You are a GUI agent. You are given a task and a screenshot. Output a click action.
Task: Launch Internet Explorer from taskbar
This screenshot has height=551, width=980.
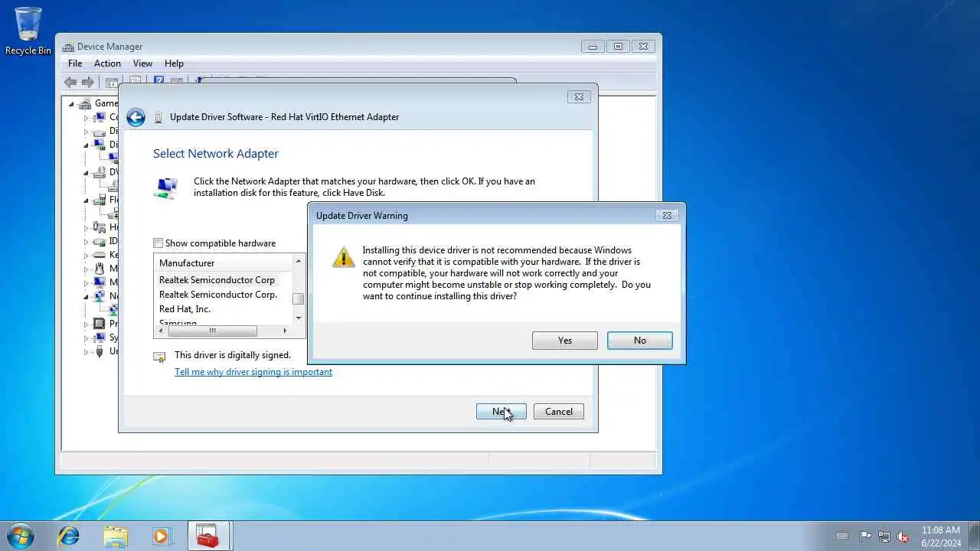69,536
